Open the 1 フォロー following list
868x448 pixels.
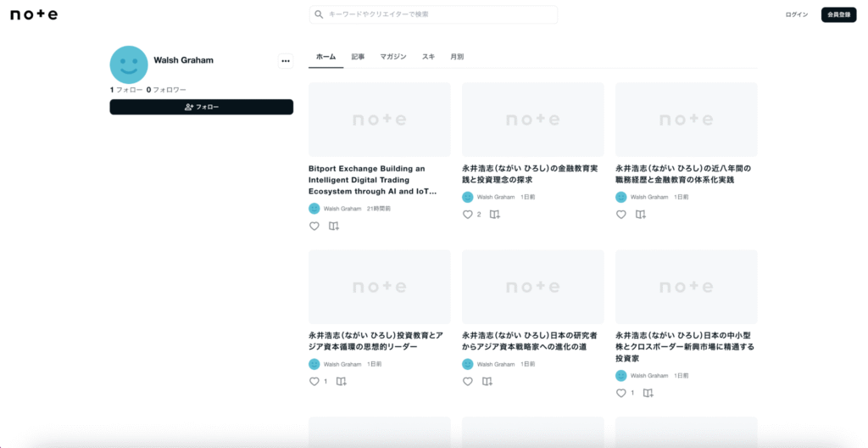point(126,90)
